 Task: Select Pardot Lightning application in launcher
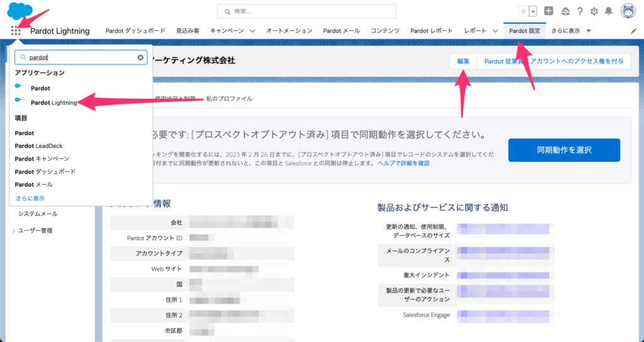pos(54,102)
